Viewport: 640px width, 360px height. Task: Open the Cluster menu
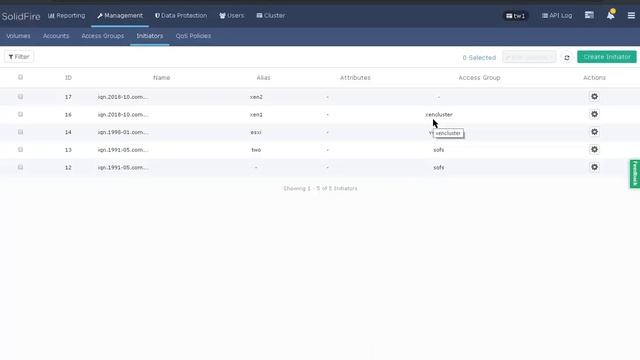pos(271,16)
